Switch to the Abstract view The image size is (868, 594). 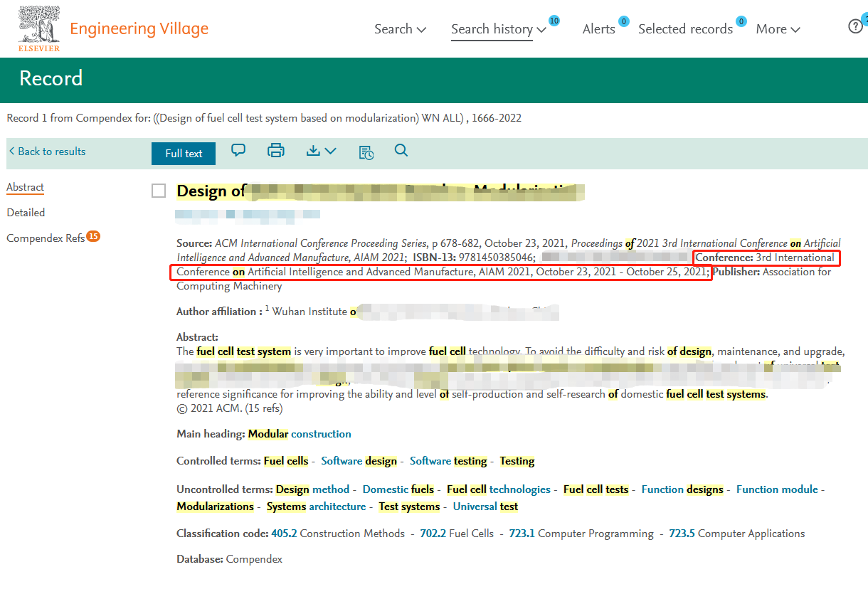(x=26, y=187)
